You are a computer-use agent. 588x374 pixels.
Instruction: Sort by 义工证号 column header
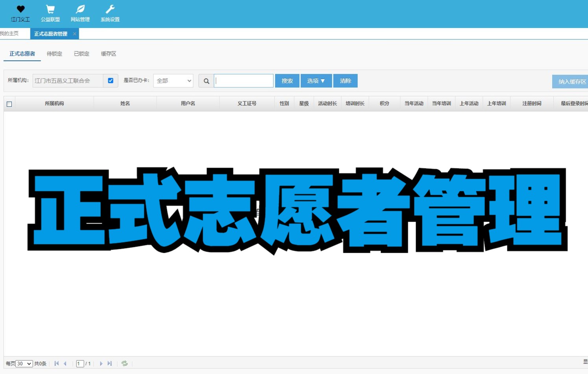click(x=247, y=104)
